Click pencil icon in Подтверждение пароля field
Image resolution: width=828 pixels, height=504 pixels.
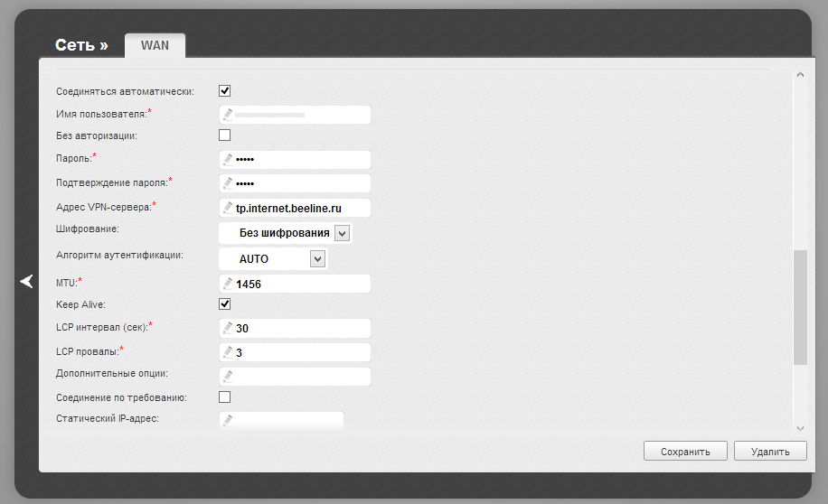coord(229,183)
